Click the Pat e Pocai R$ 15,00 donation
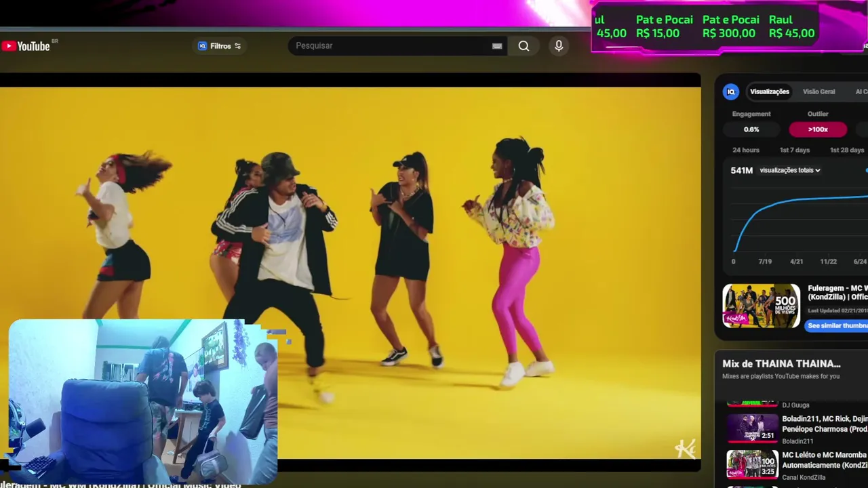 tap(664, 26)
